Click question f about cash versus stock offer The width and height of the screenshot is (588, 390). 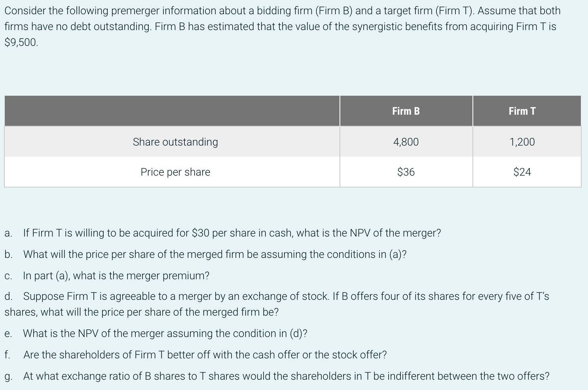pyautogui.click(x=196, y=355)
